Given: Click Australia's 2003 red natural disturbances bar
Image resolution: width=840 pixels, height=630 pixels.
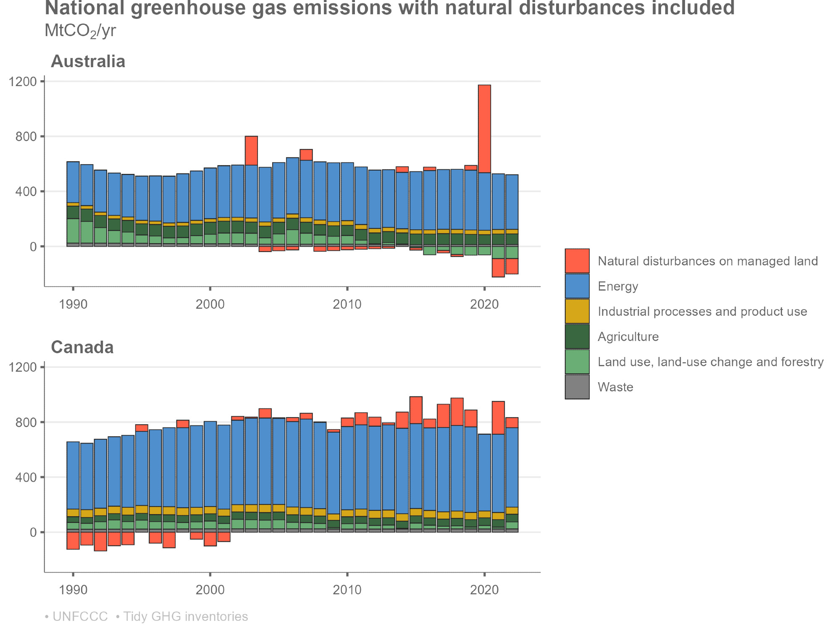Looking at the screenshot, I should 251,151.
